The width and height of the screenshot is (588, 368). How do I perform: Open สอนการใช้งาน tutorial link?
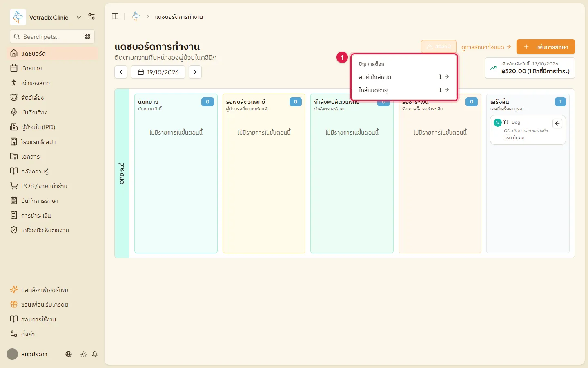(52, 319)
